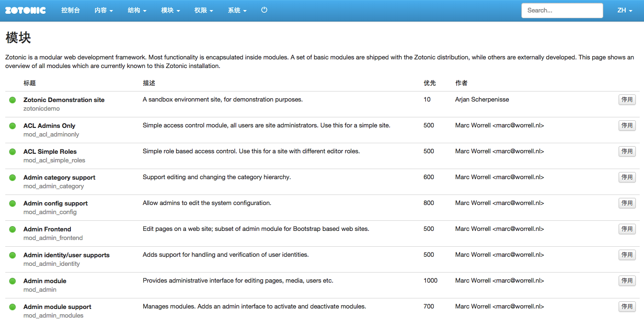The image size is (644, 320).
Task: Click the power logout icon
Action: [x=264, y=10]
